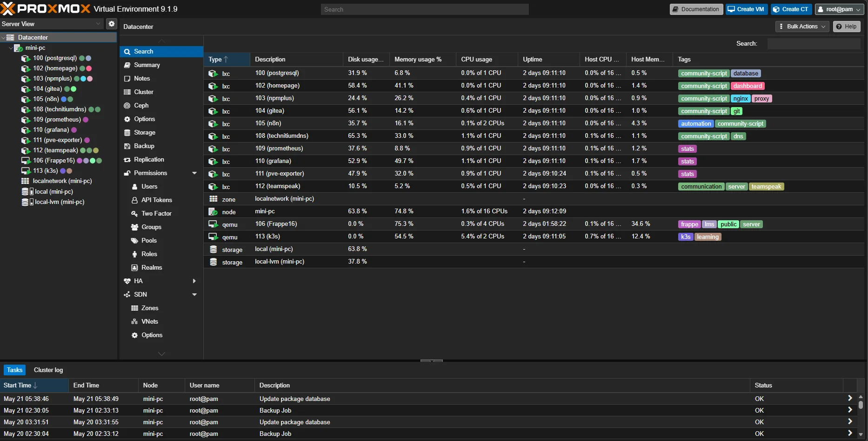868x441 pixels.
Task: Collapse the Permissions submenu arrow
Action: (x=194, y=173)
